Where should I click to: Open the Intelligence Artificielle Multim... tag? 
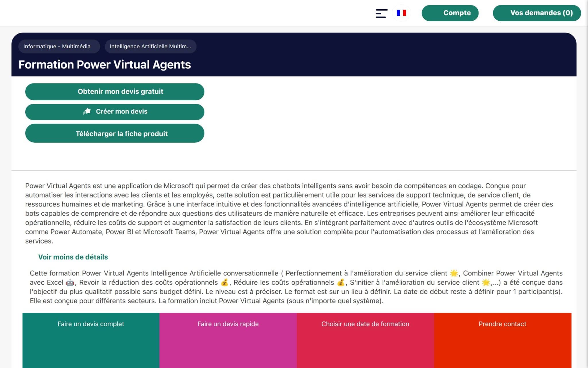tap(150, 46)
